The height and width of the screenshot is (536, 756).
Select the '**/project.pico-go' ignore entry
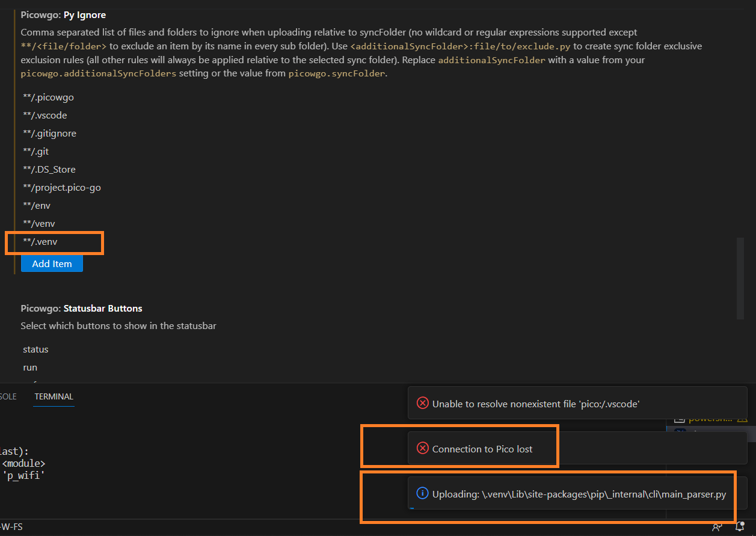(x=61, y=187)
